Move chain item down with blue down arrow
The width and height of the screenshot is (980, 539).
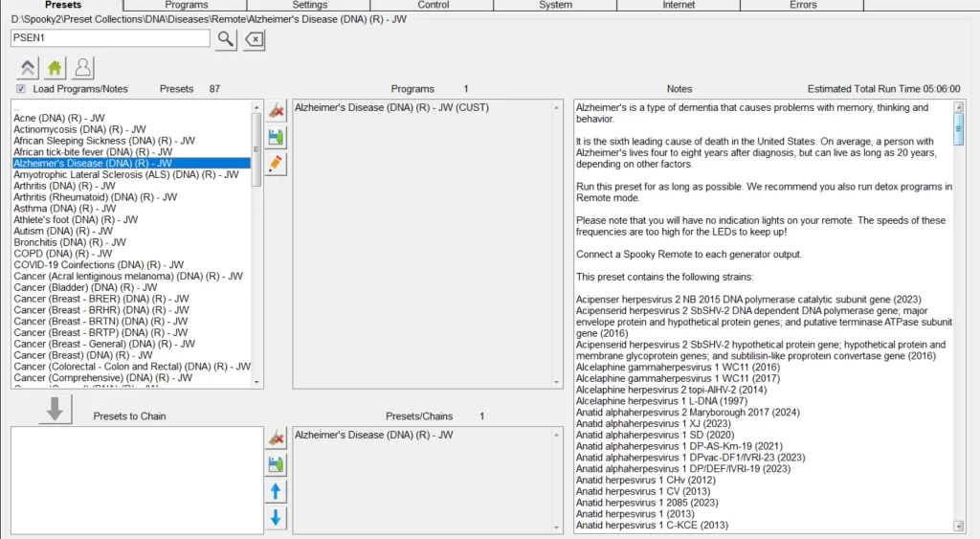pyautogui.click(x=276, y=518)
